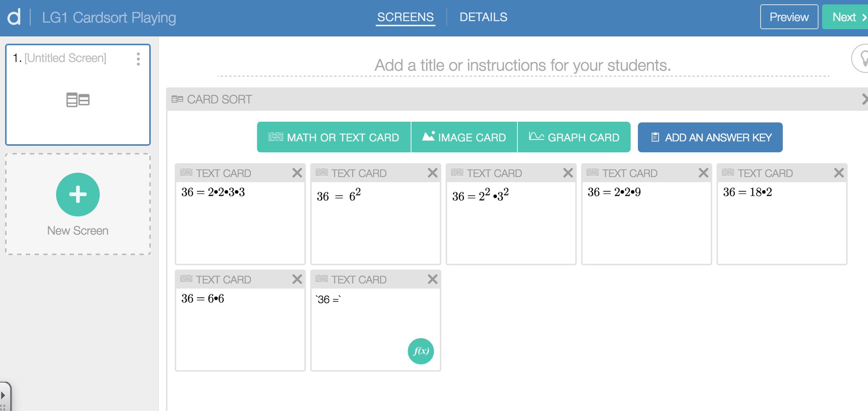Collapse the CARD SORT component

click(865, 99)
